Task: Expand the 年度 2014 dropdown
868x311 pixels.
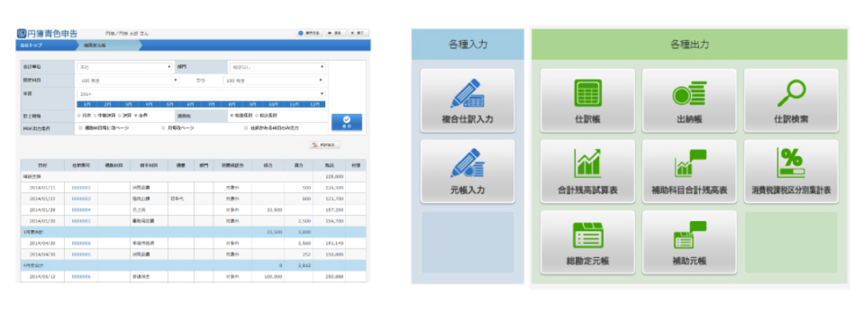Action: [200, 94]
